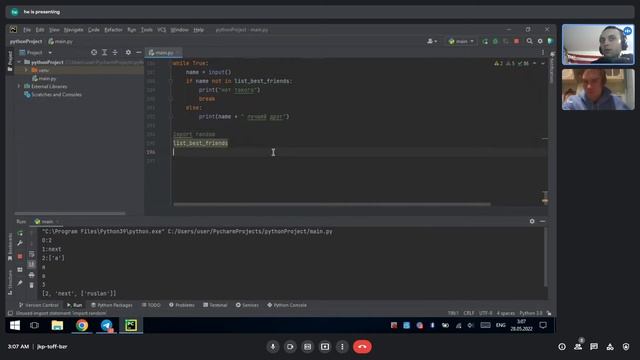Click the editor horizontal scrollbar
The width and height of the screenshot is (640, 360).
[332, 204]
